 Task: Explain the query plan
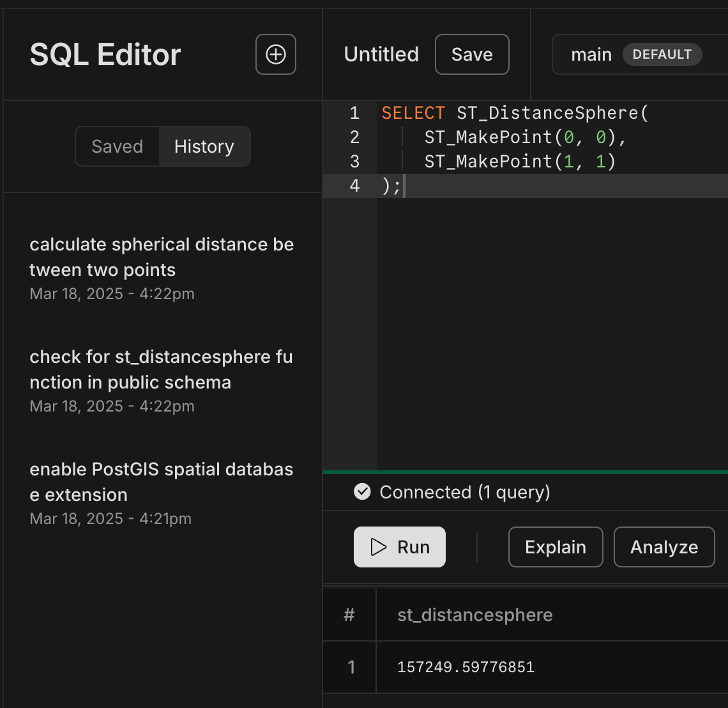(x=556, y=547)
